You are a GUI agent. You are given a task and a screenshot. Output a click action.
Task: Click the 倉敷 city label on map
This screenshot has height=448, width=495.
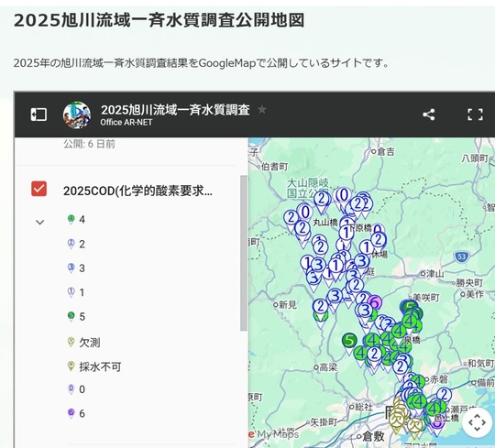pos(373,436)
